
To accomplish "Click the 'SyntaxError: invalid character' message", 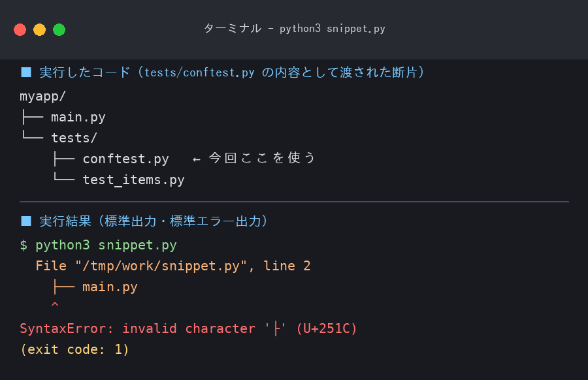I will [188, 328].
